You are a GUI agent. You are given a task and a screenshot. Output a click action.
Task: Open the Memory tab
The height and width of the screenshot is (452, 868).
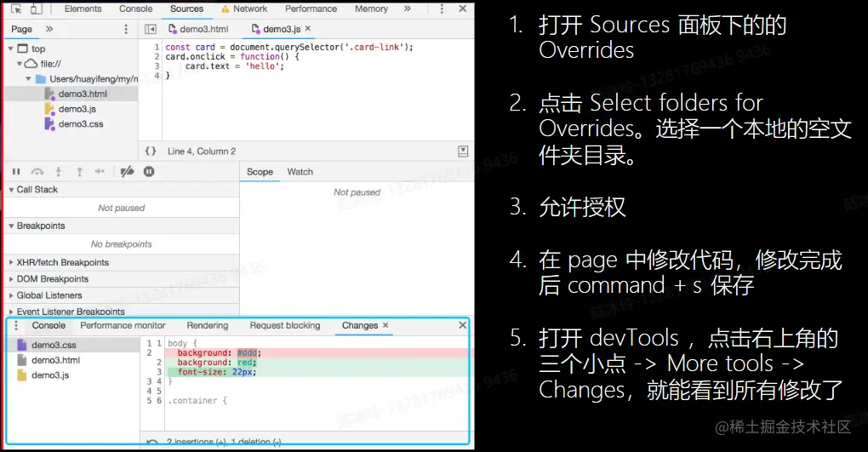[x=371, y=9]
